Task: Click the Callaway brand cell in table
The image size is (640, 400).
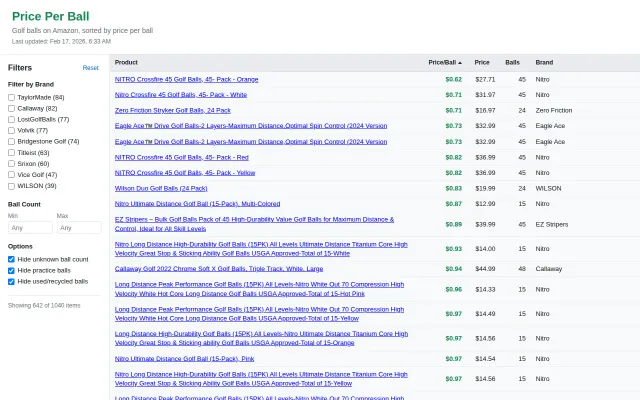Action: (549, 269)
